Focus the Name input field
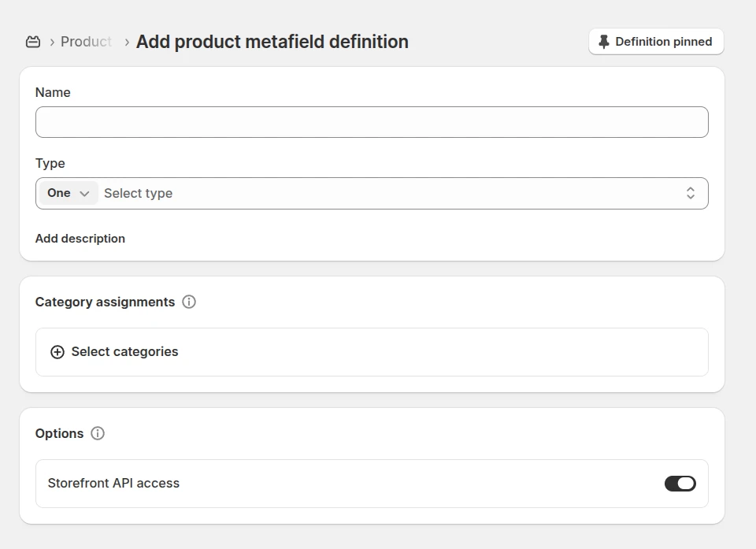756x549 pixels. (372, 122)
